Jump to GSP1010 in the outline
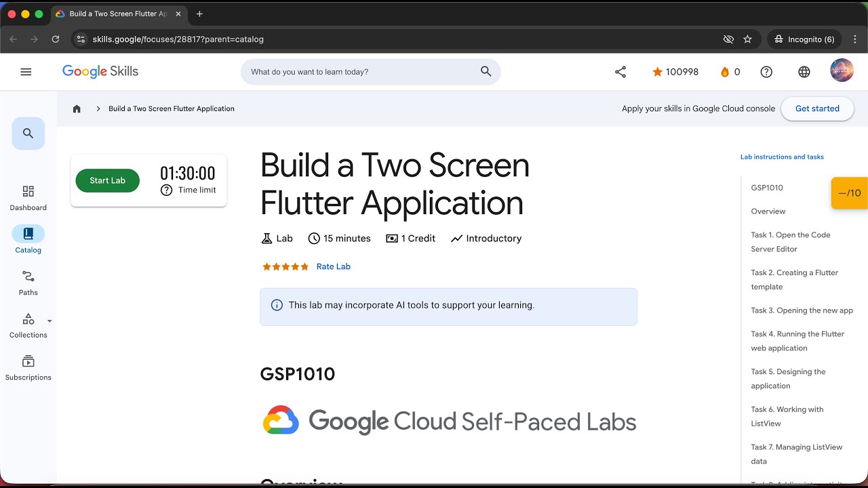 (767, 188)
